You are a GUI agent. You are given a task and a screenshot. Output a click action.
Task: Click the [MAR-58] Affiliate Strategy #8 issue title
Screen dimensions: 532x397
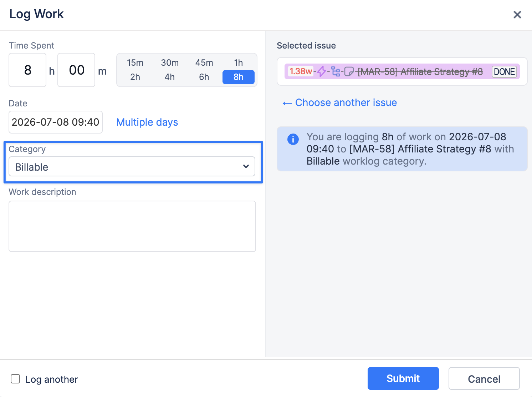coord(420,72)
